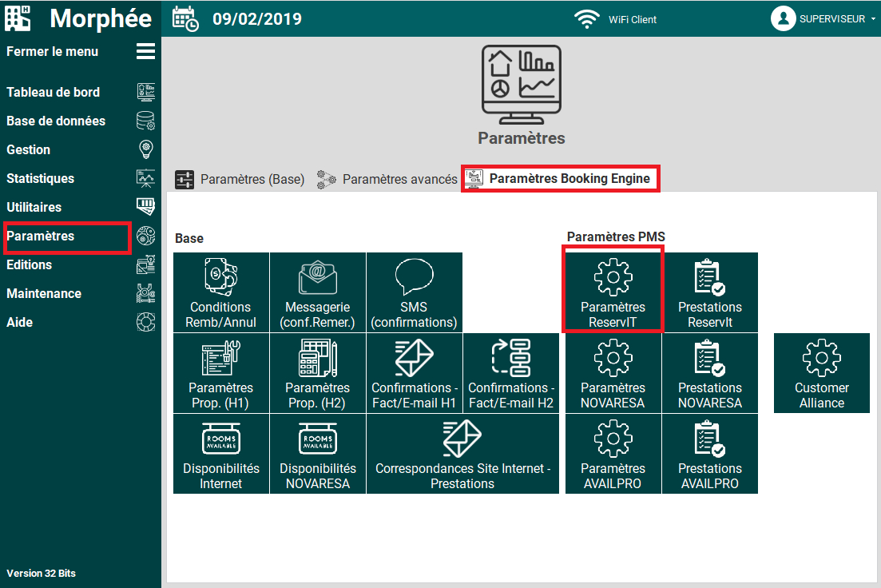
Task: Switch to Paramètres avancés tab
Action: 387,179
